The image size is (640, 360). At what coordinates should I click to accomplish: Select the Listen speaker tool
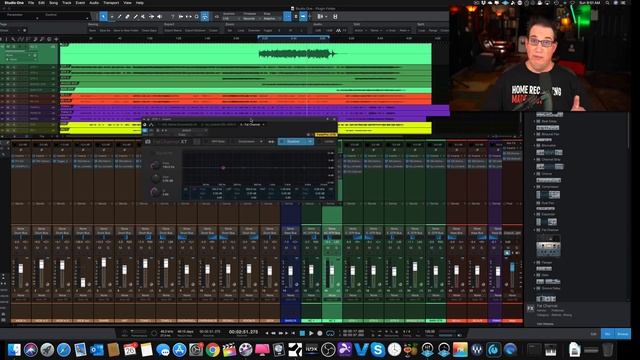160,17
